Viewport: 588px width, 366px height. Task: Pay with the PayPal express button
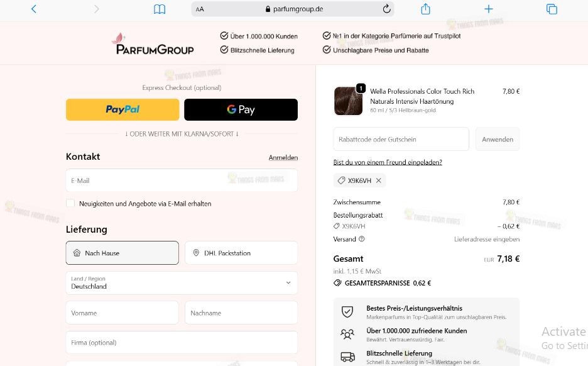(122, 109)
